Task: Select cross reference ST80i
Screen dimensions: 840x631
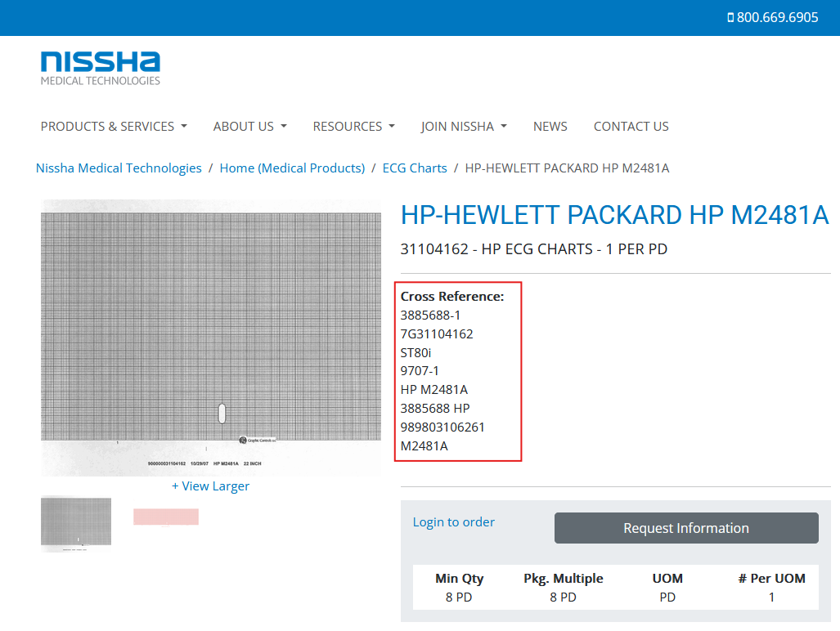Action: point(416,353)
